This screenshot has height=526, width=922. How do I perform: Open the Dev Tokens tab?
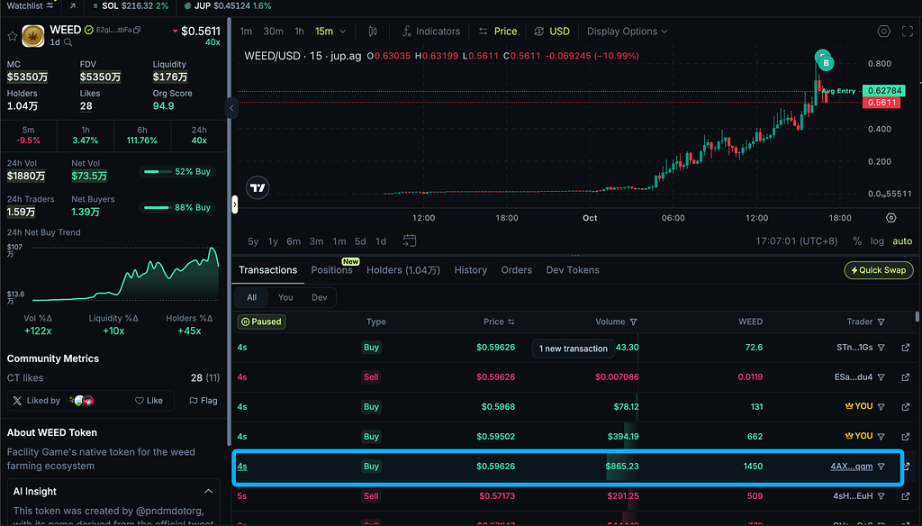[x=572, y=270]
